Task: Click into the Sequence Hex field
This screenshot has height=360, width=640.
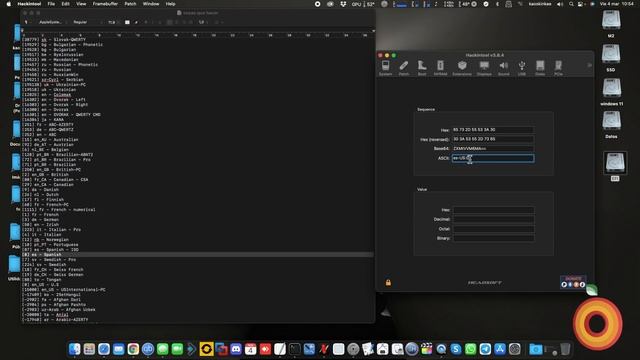Action: [x=493, y=130]
